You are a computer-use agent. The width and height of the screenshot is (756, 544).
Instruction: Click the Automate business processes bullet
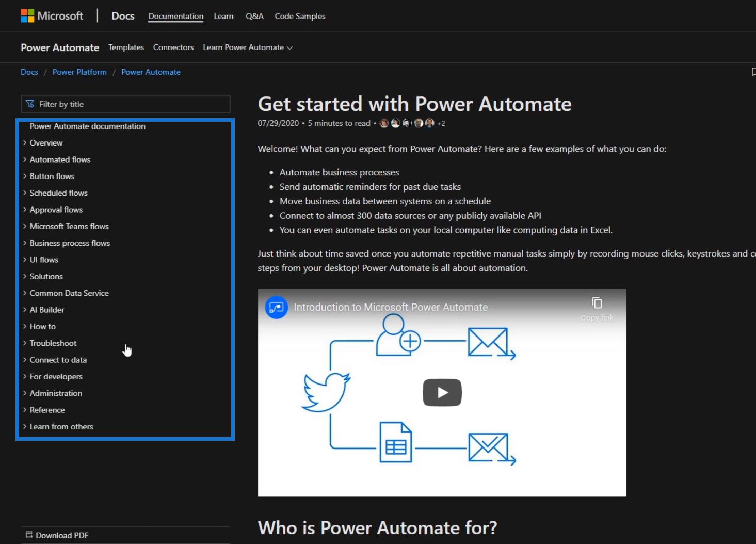(339, 172)
